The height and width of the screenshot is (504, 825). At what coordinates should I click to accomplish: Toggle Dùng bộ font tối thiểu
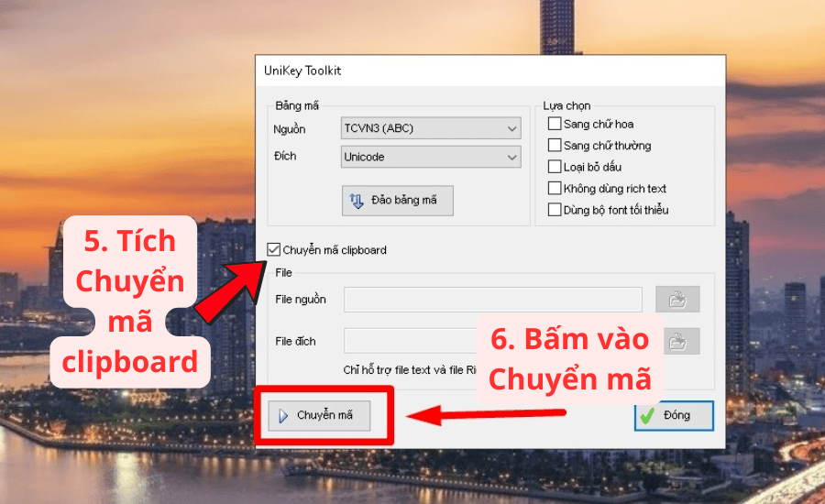coord(555,210)
